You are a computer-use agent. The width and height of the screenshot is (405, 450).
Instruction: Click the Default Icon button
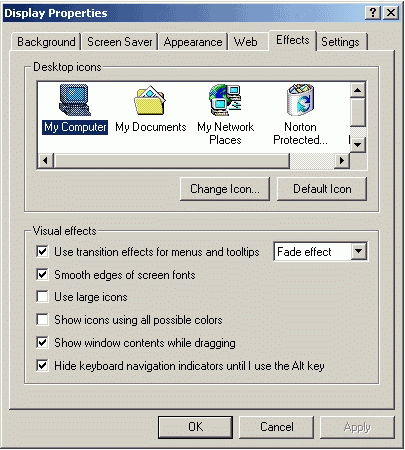point(322,189)
